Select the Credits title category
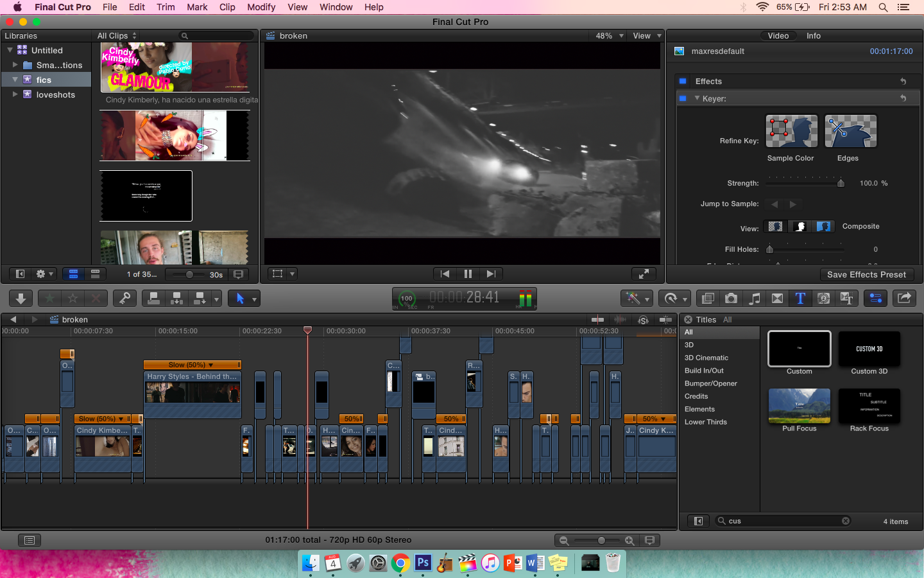The width and height of the screenshot is (924, 578). click(696, 396)
